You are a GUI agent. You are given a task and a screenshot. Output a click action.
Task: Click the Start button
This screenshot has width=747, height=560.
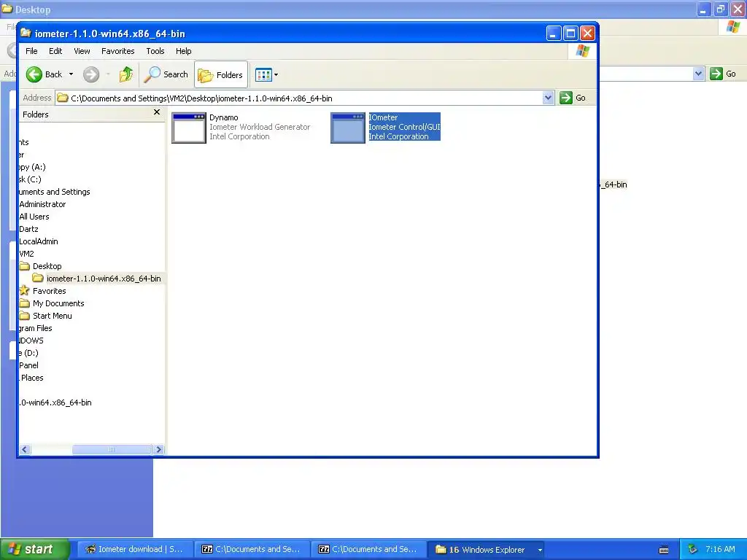[35, 549]
